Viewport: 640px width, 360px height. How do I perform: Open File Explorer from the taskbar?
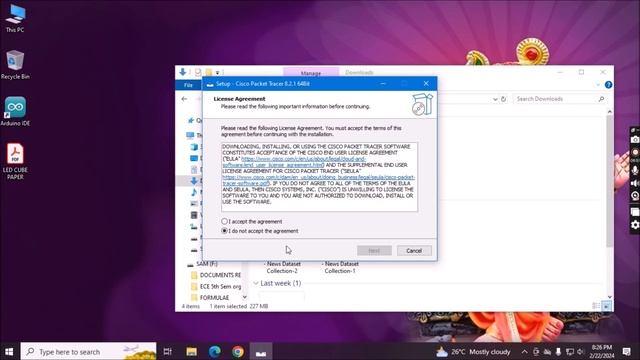tap(191, 351)
